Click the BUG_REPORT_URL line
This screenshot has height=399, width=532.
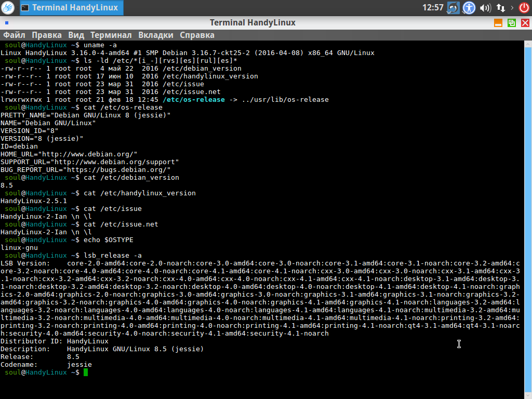click(x=86, y=170)
